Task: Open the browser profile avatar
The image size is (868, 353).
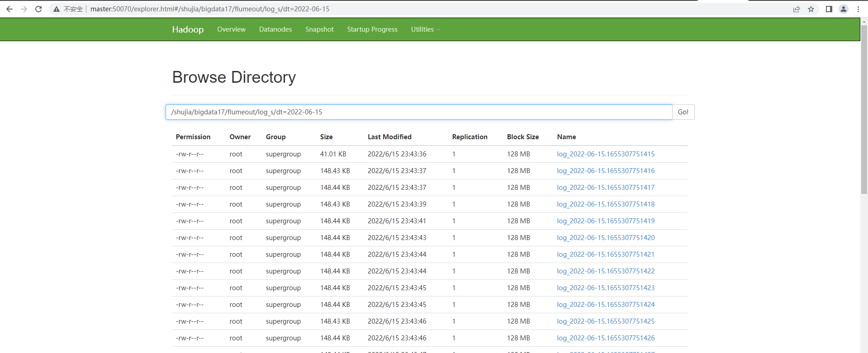Action: (x=844, y=9)
